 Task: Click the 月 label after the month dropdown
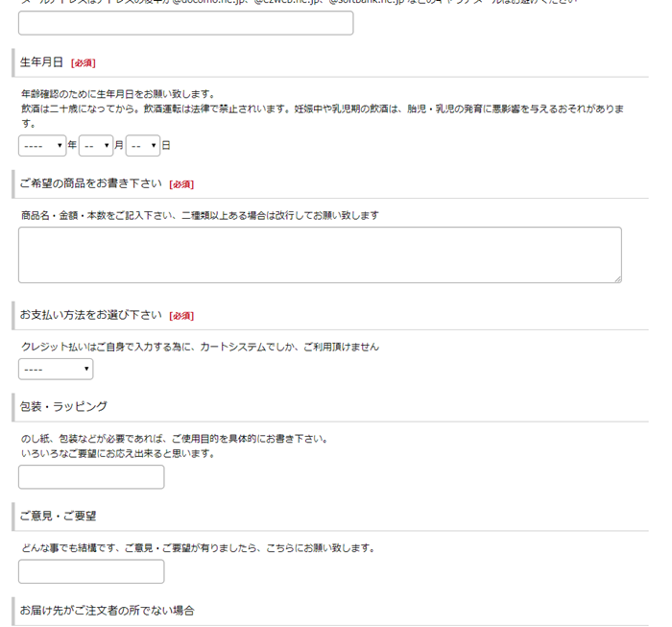(x=119, y=146)
